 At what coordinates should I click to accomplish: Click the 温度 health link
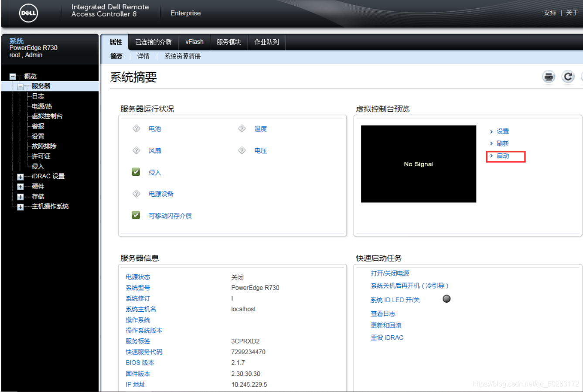261,129
